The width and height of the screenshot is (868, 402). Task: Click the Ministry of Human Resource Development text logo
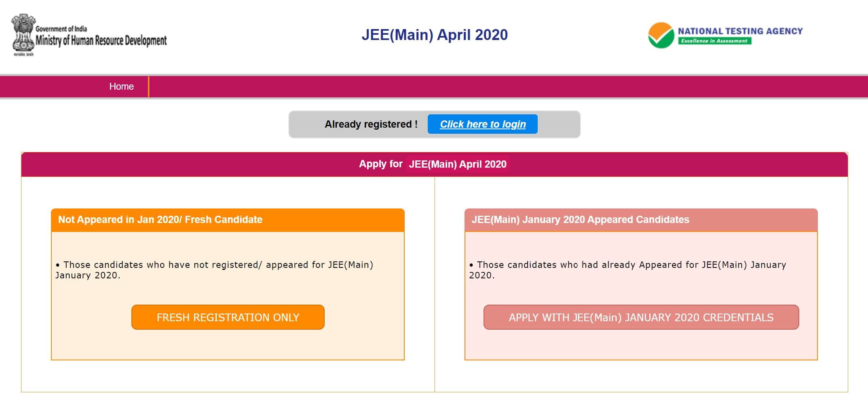tap(101, 40)
